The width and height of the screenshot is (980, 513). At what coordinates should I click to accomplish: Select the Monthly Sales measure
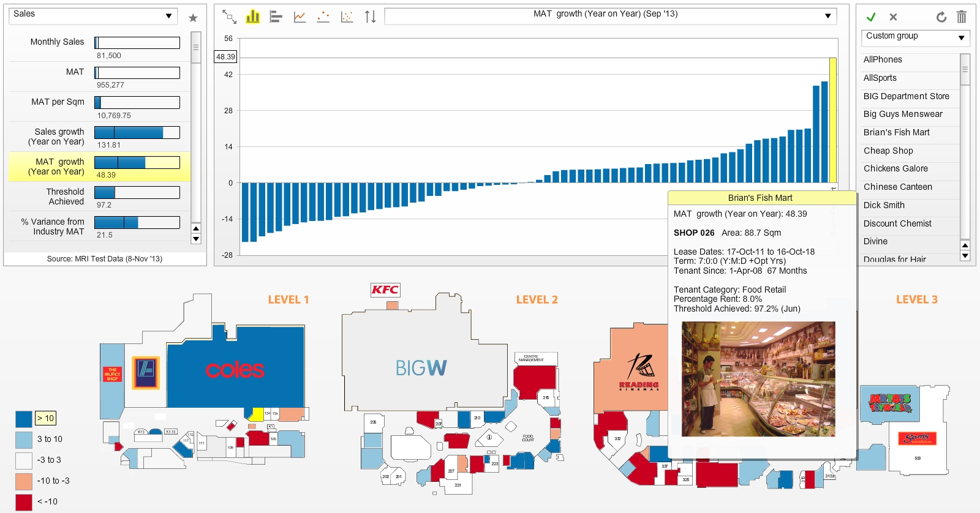click(x=57, y=42)
